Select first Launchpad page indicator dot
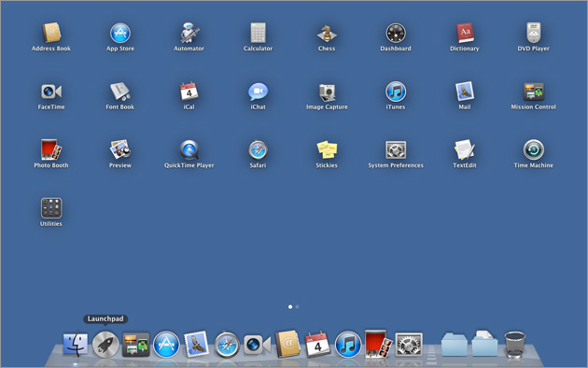 pyautogui.click(x=290, y=307)
